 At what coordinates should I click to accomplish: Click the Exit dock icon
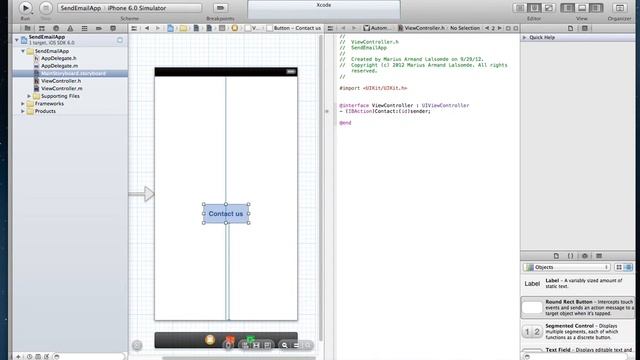[x=250, y=340]
